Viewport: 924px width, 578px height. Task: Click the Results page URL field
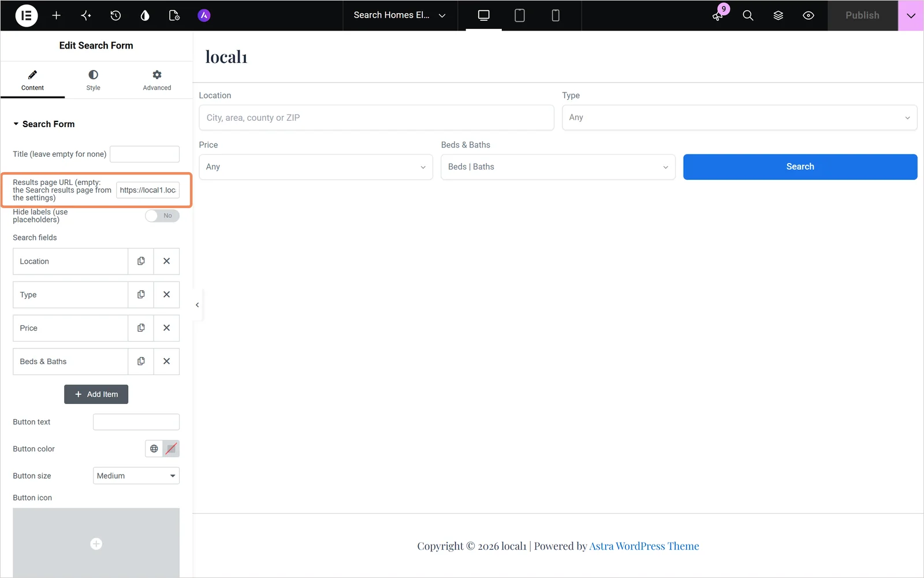(x=148, y=190)
